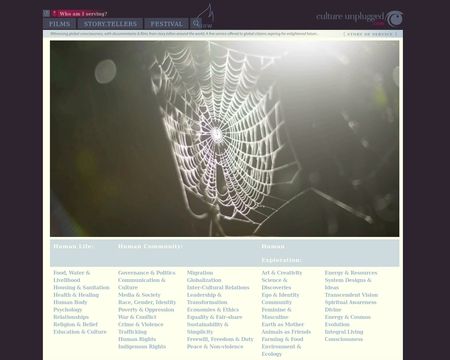This screenshot has height=360, width=450.
Task: Open Equality & Fair-share category
Action: point(215,317)
